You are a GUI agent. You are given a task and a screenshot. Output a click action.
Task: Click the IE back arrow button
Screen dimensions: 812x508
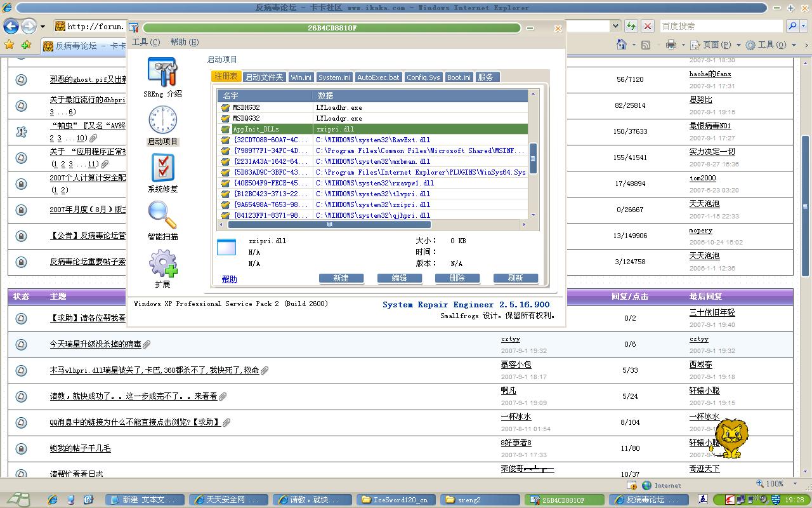point(11,26)
